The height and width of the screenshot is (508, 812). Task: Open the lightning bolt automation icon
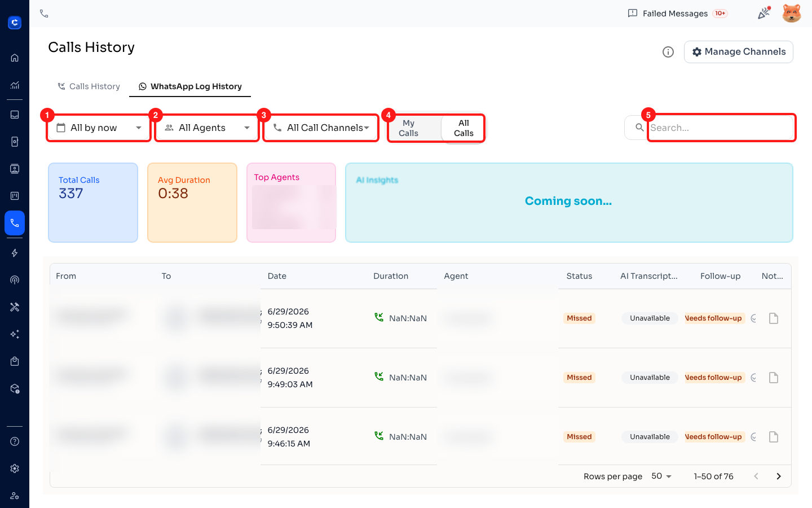(x=15, y=253)
